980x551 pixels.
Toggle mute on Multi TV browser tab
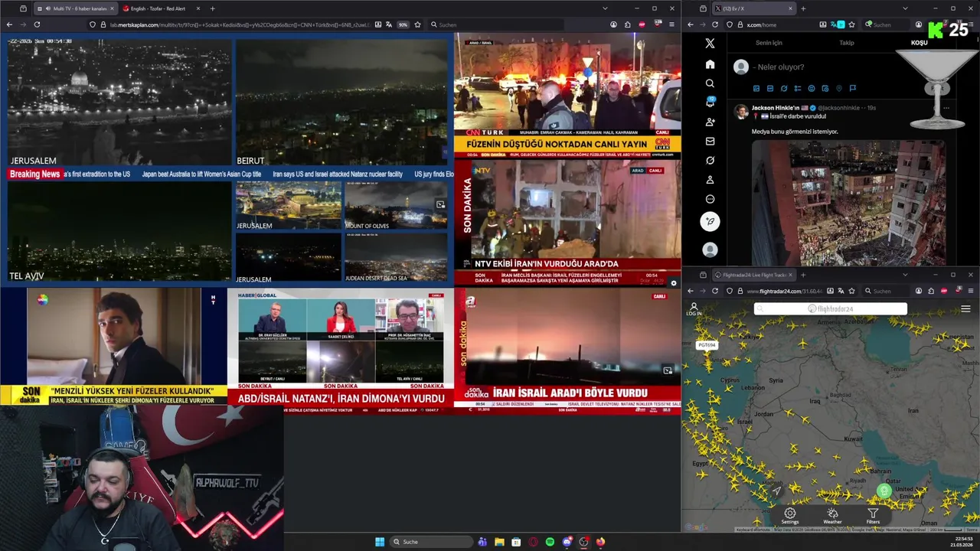[48, 8]
